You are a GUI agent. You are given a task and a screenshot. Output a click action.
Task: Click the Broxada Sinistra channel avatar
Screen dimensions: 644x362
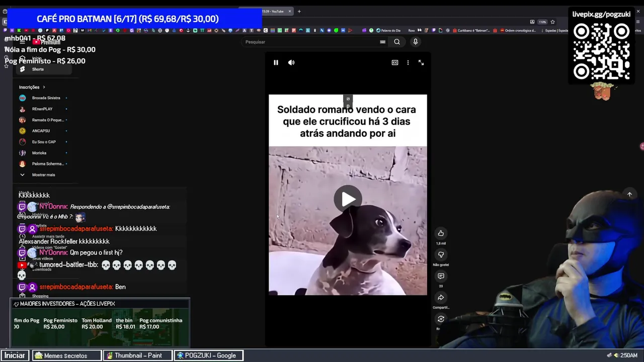[22, 98]
